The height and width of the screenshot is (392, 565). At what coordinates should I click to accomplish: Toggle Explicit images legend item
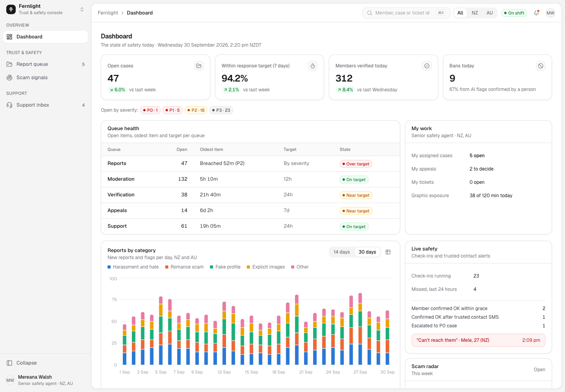tap(266, 267)
